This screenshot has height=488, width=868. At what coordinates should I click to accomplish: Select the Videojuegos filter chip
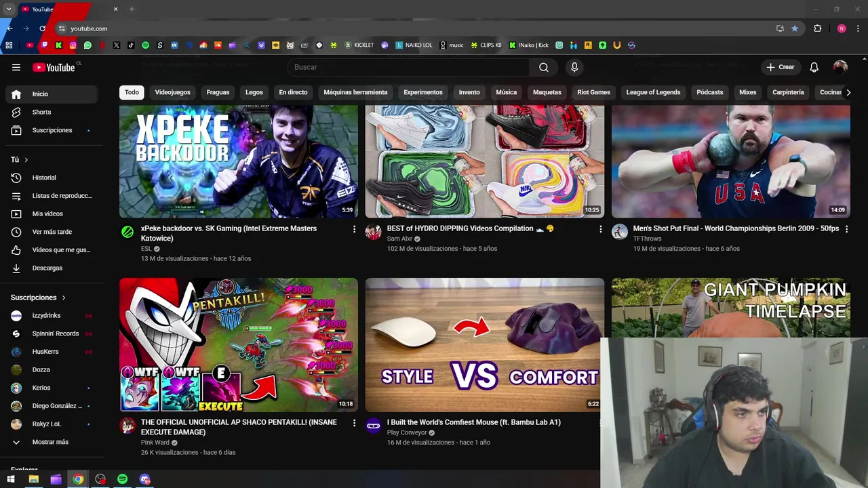point(173,92)
